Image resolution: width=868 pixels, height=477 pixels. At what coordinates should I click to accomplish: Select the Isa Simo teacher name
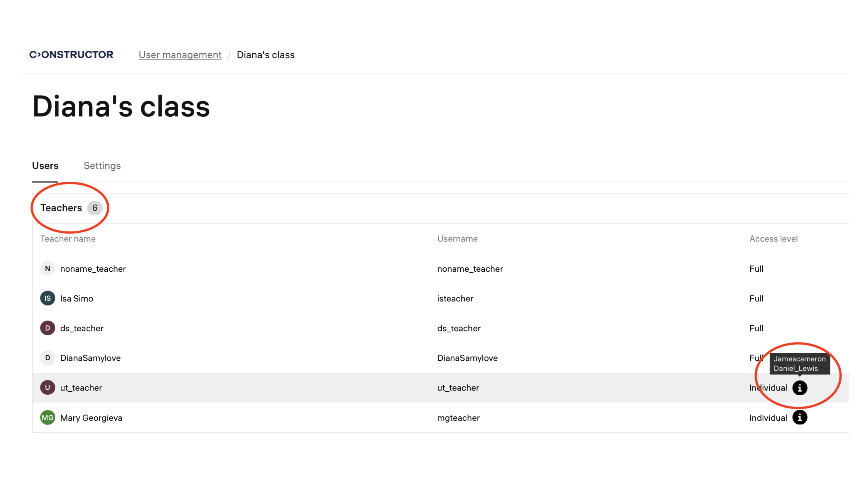coord(76,298)
